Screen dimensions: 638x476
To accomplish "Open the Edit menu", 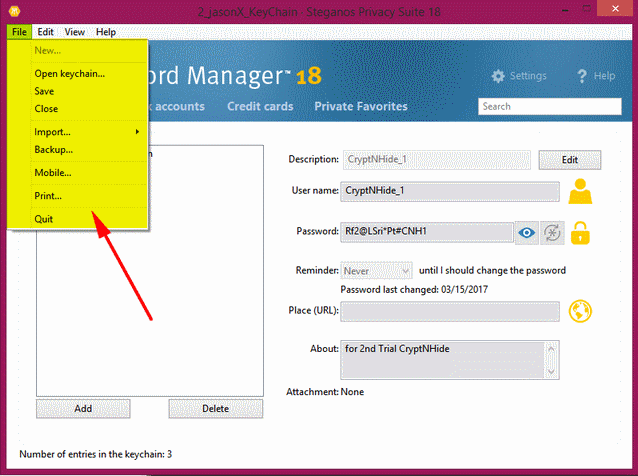I will 45,32.
